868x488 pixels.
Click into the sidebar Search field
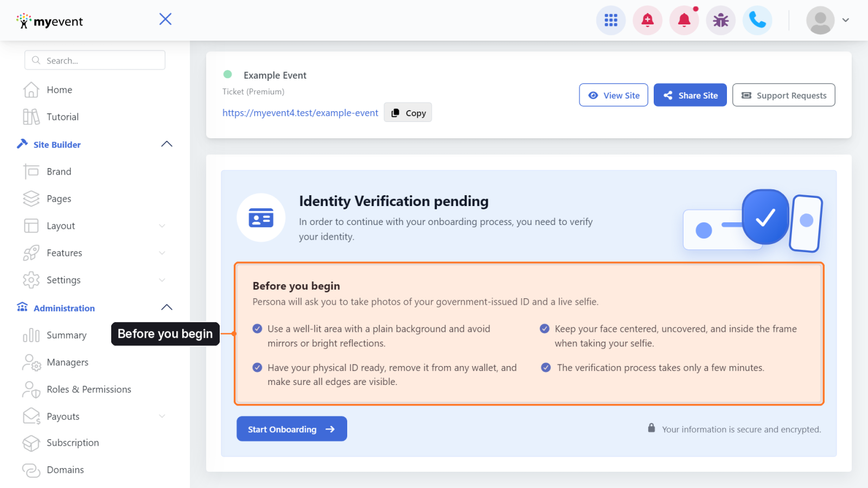[x=95, y=60]
